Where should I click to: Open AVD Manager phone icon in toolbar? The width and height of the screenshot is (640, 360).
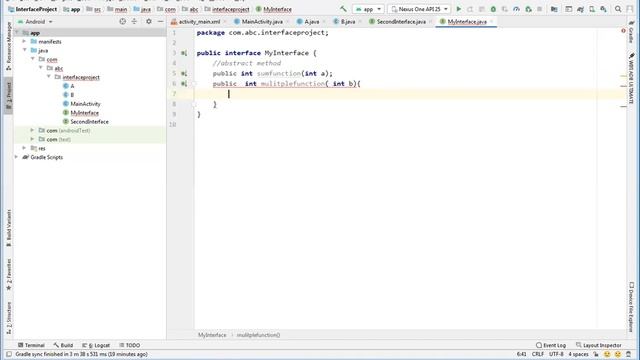[x=592, y=9]
